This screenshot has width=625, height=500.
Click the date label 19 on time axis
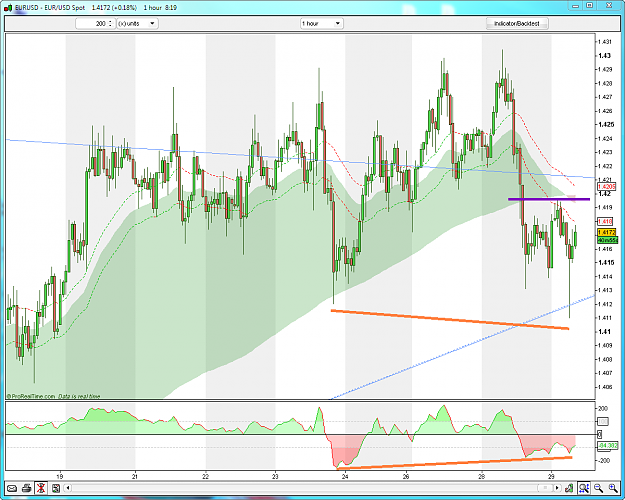click(60, 476)
